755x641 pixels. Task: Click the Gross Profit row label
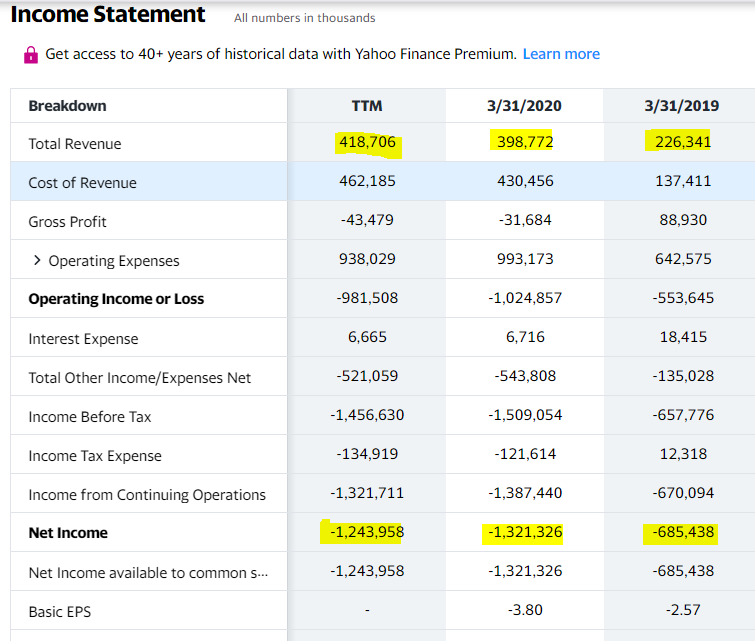[67, 222]
